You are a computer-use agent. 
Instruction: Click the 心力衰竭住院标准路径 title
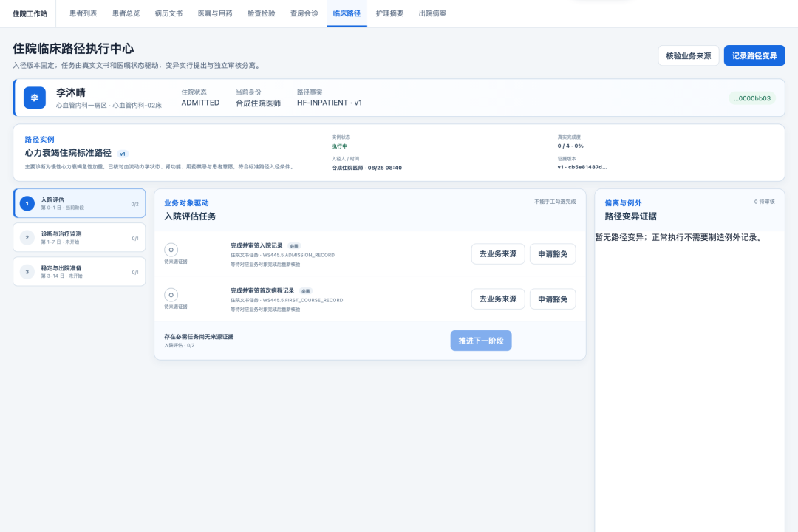pos(68,153)
